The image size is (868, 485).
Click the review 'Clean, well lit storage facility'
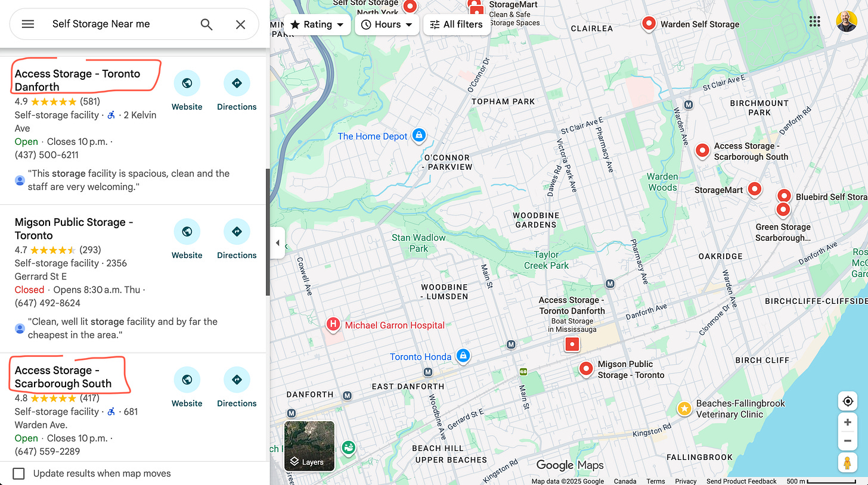[123, 328]
